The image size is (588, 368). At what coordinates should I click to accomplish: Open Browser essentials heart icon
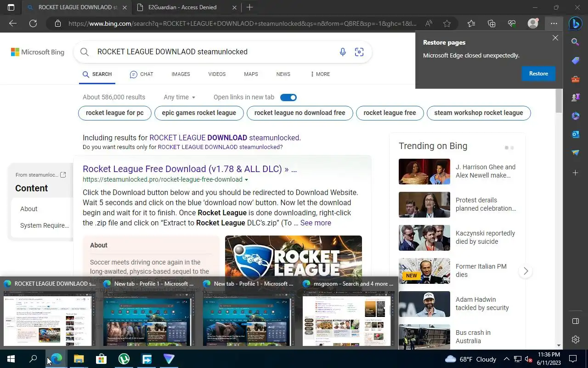coord(512,23)
